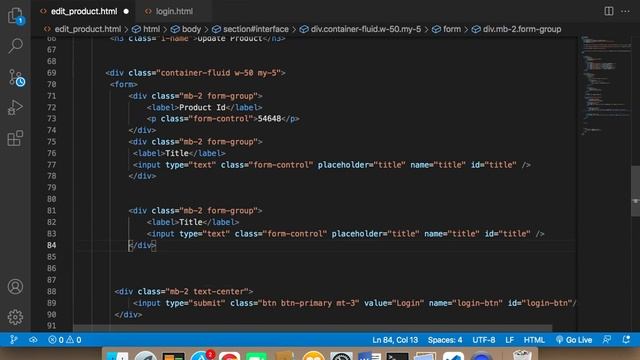Screen dimensions: 640x360
Task: Open the errors and warnings problems indicator
Action: (64, 340)
